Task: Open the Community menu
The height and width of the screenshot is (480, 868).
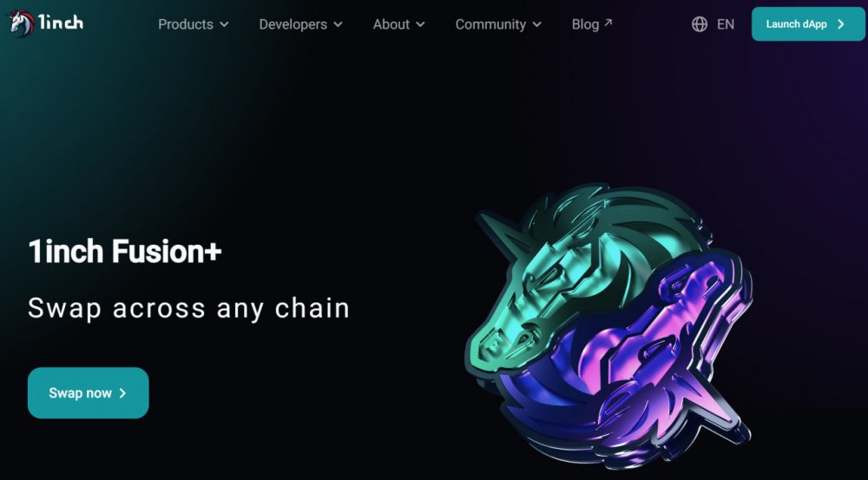Action: point(498,24)
